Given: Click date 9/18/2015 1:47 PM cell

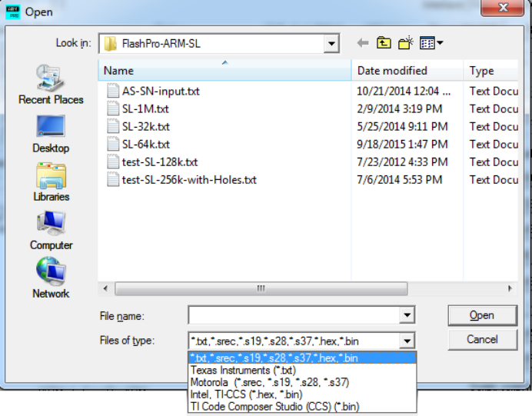Looking at the screenshot, I should 402,145.
